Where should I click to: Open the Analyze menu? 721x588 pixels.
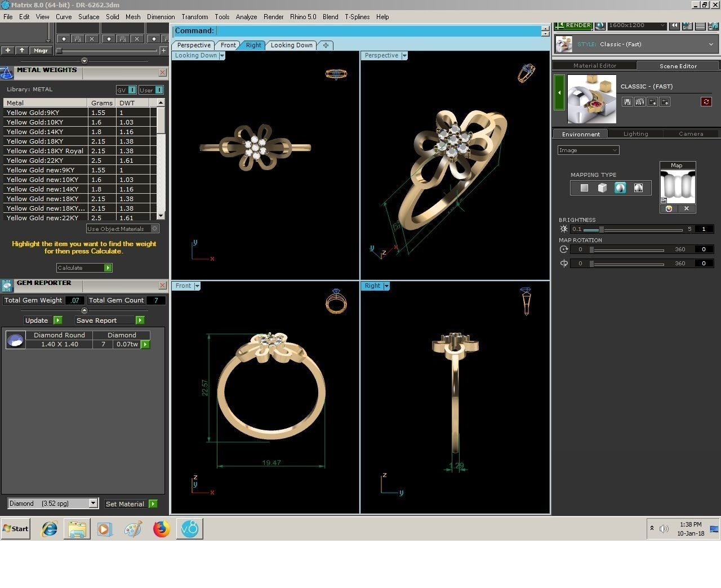pyautogui.click(x=246, y=17)
